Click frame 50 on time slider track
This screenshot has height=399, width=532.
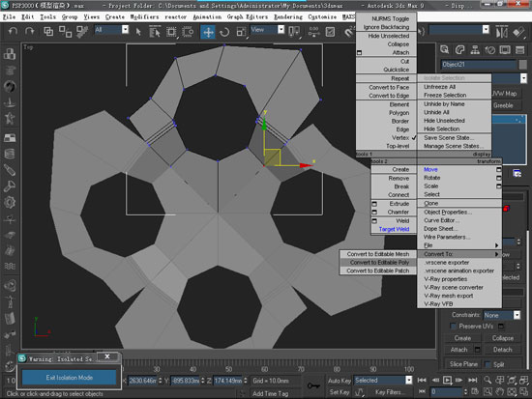pyautogui.click(x=228, y=369)
